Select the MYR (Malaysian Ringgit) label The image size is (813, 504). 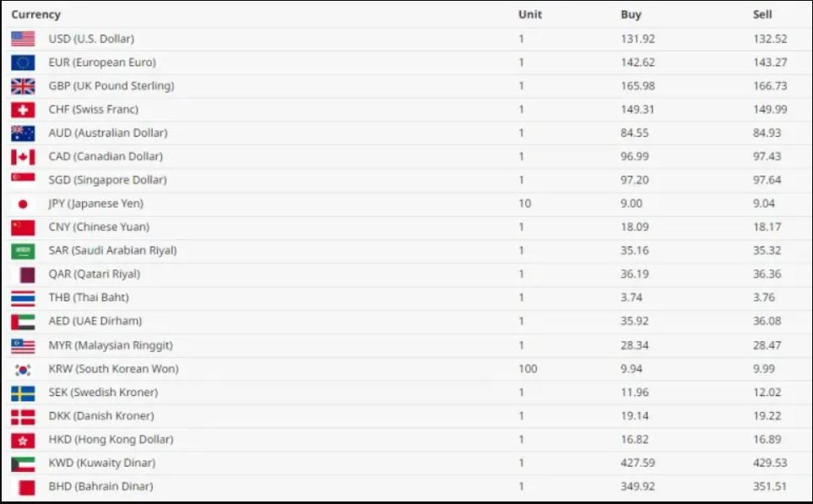tap(111, 345)
